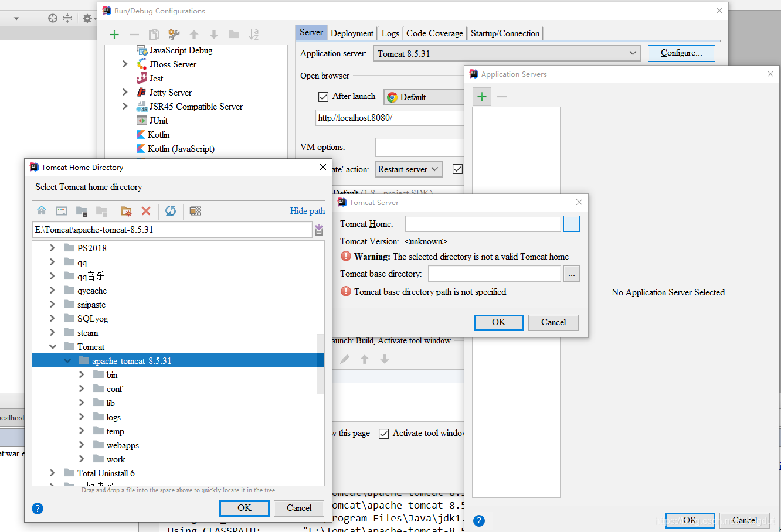Click the blue Refresh icon in file chooser
This screenshot has width=781, height=532.
click(171, 211)
